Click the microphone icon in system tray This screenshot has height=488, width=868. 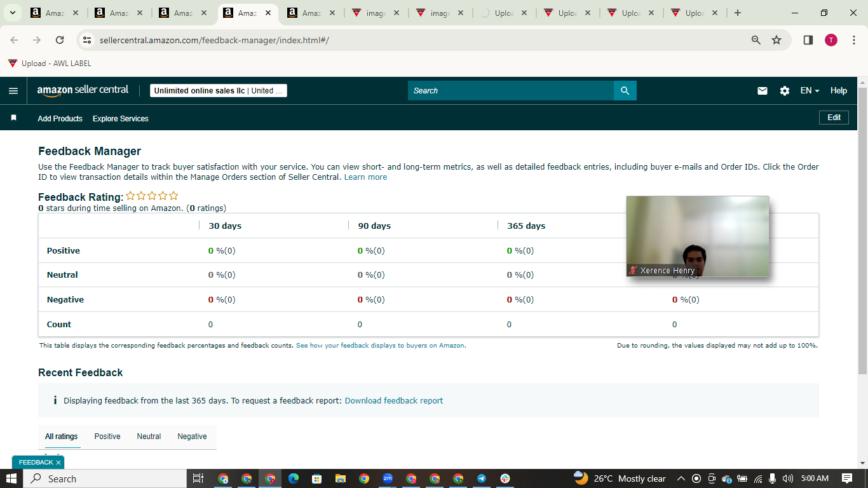pos(773,478)
